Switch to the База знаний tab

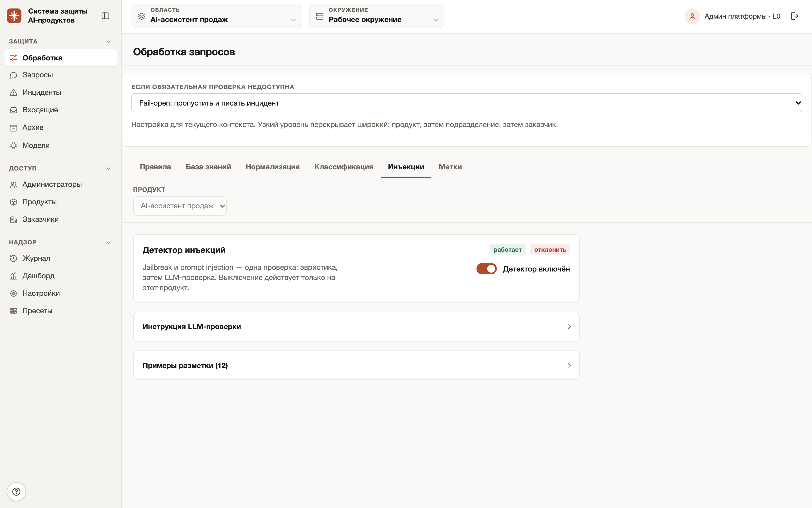pos(208,167)
